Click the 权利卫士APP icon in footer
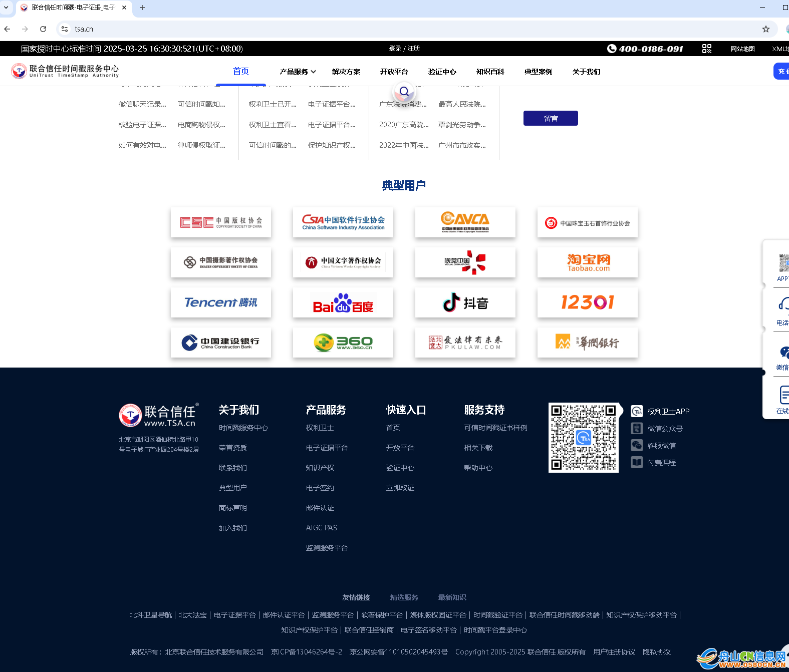The width and height of the screenshot is (789, 672). point(637,411)
